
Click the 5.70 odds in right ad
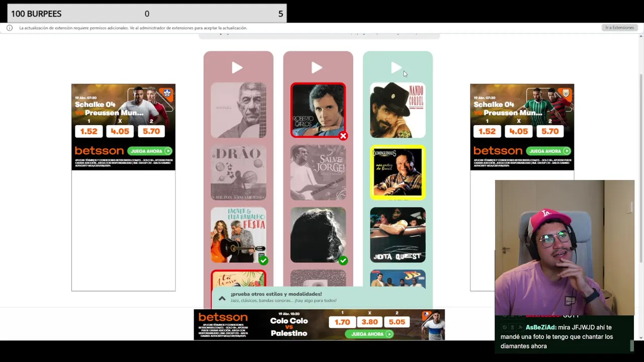tap(550, 131)
